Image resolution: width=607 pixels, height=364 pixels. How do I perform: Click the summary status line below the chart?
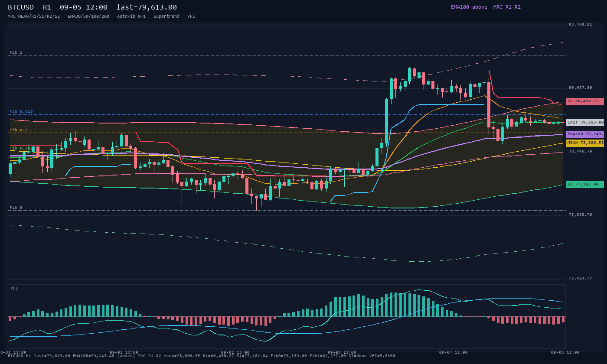pyautogui.click(x=202, y=356)
